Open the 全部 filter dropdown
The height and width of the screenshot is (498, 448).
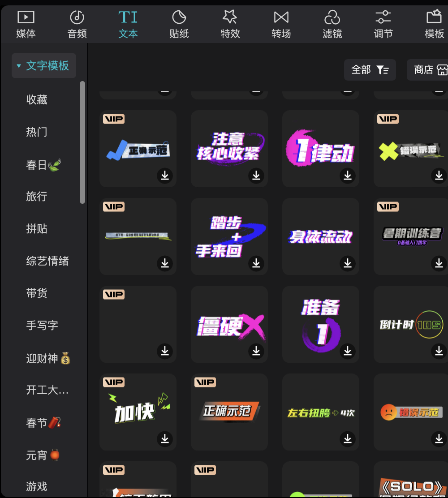(370, 69)
